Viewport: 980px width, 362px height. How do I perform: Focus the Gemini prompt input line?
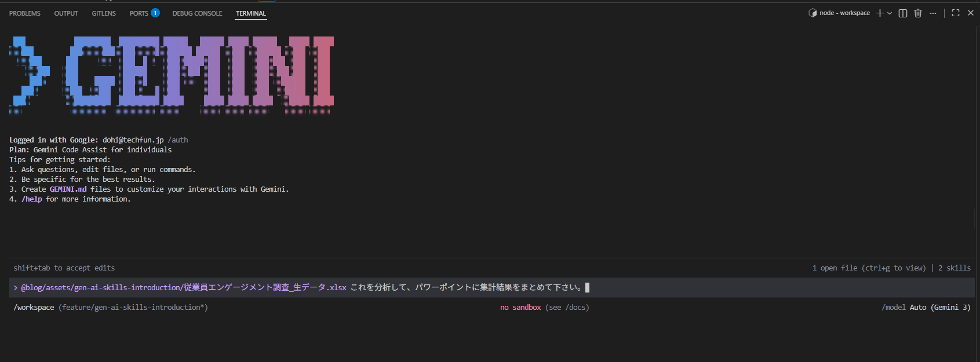coord(491,287)
